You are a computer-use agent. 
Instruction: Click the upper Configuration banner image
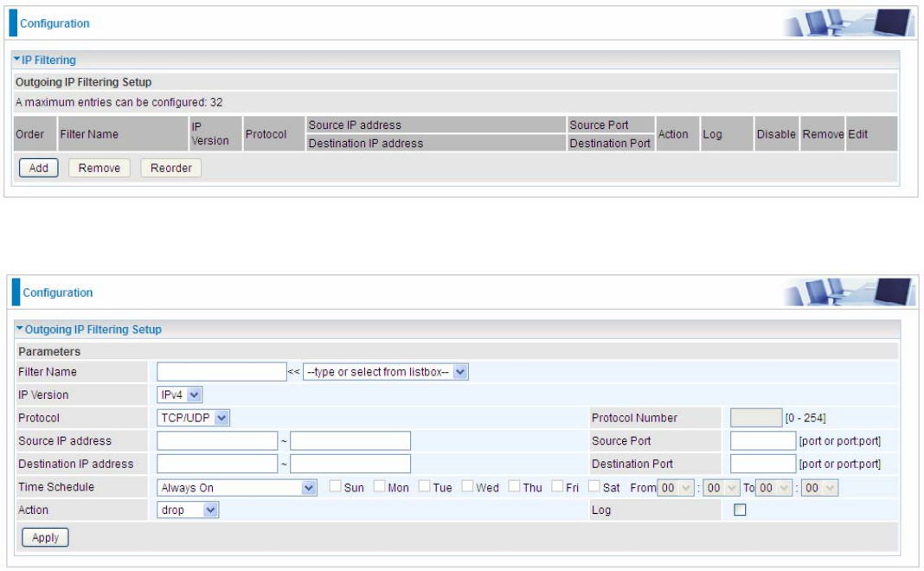click(848, 23)
